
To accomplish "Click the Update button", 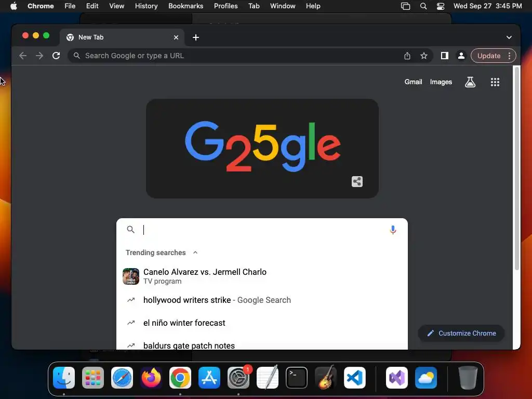I will (489, 56).
